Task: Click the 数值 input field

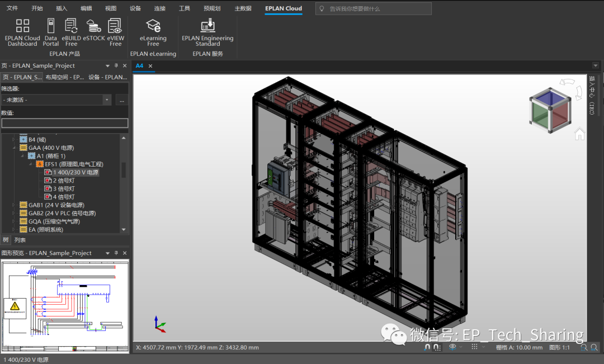Action: (x=64, y=123)
